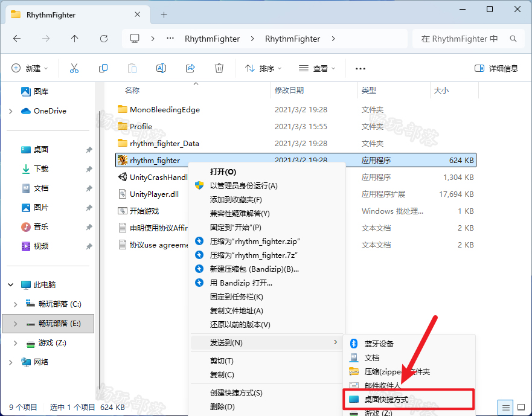This screenshot has height=416, width=532.
Task: Switch to details list view icon in status bar
Action: [506, 407]
